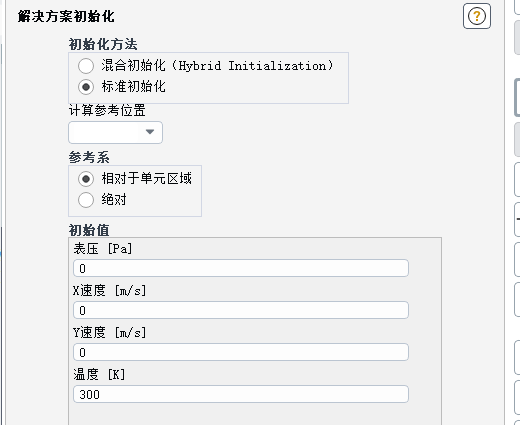
Task: Expand the 计算参考位置 dropdown arrow
Action: 150,132
